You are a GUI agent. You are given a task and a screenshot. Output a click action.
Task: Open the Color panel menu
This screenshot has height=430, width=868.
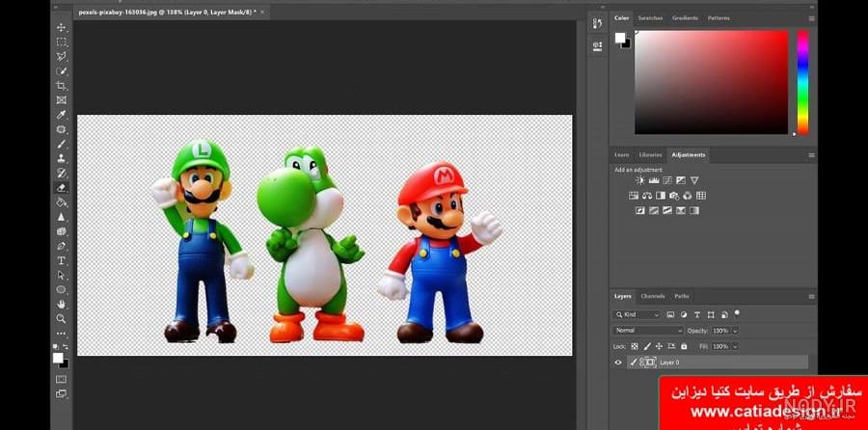811,18
